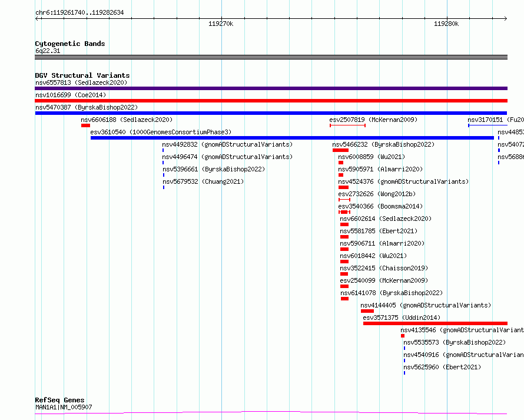Select the esv2507819 red bracket feature
The width and height of the screenshot is (524, 420).
tap(347, 125)
